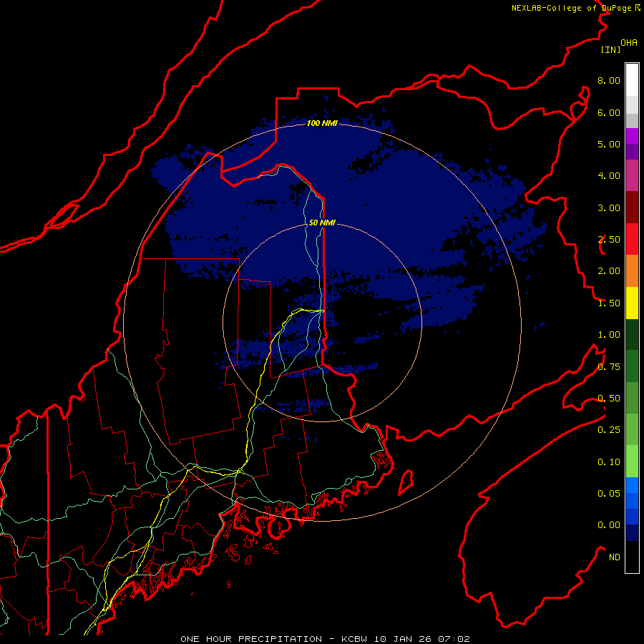Screen dimensions: 644x644
Task: Click the white legend color block
Action: (632, 80)
